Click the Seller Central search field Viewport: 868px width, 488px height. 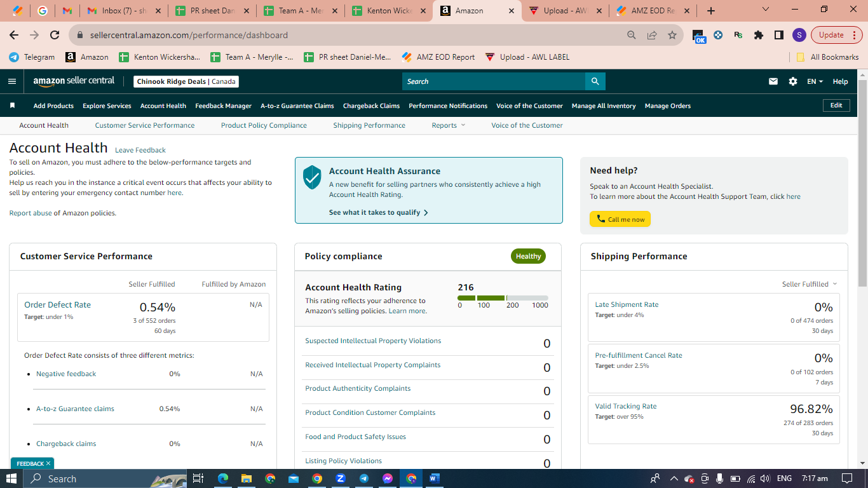coord(494,81)
